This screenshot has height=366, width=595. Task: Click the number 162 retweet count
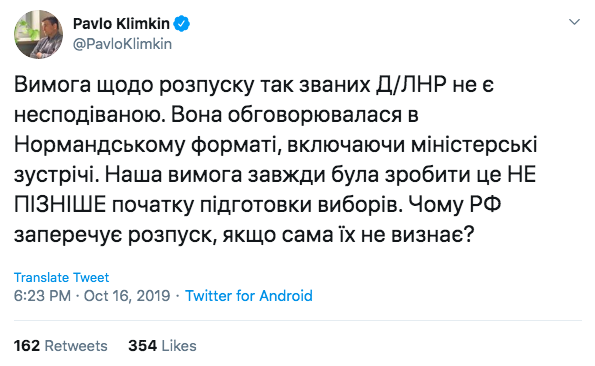click(27, 346)
